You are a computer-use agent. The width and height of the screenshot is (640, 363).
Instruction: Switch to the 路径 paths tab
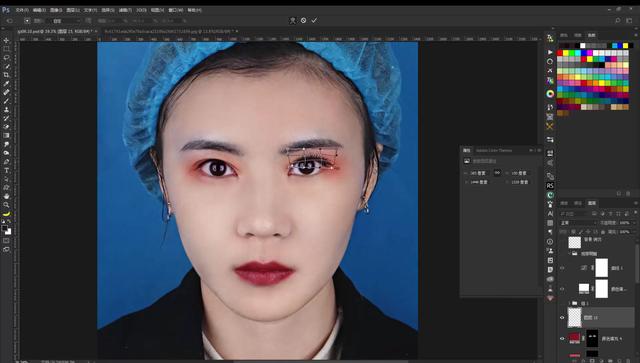[x=578, y=203]
